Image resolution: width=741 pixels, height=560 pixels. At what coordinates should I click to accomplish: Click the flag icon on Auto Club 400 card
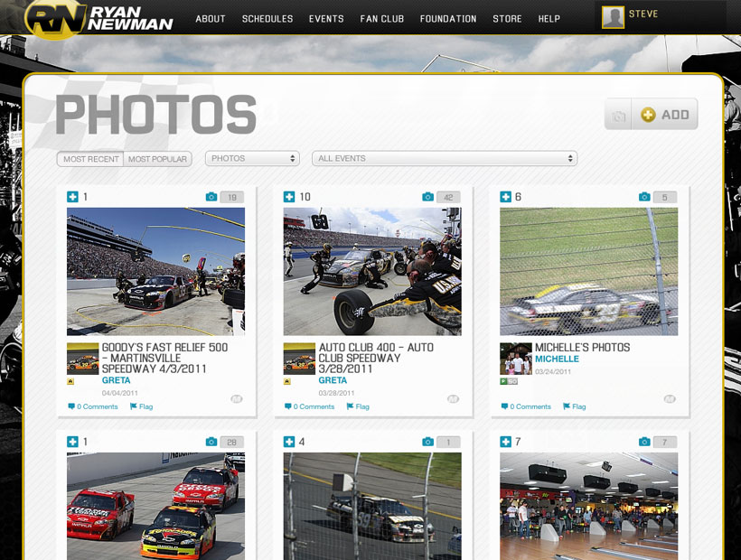(350, 406)
